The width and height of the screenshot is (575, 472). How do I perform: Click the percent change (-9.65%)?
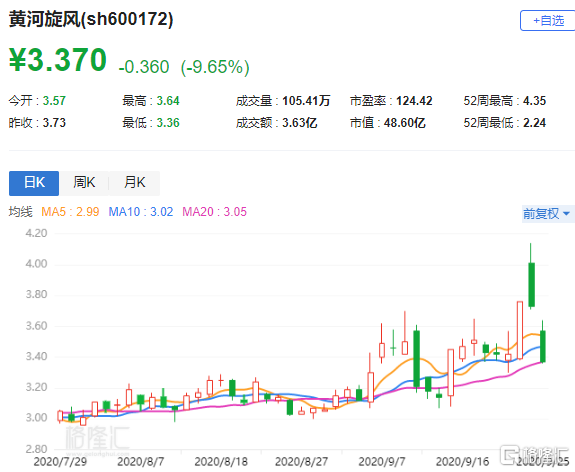(x=215, y=67)
